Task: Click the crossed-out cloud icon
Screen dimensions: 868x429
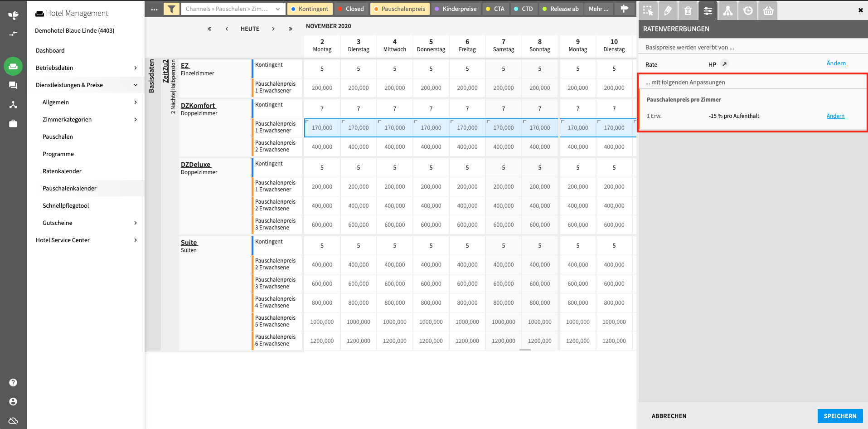Action: [13, 420]
